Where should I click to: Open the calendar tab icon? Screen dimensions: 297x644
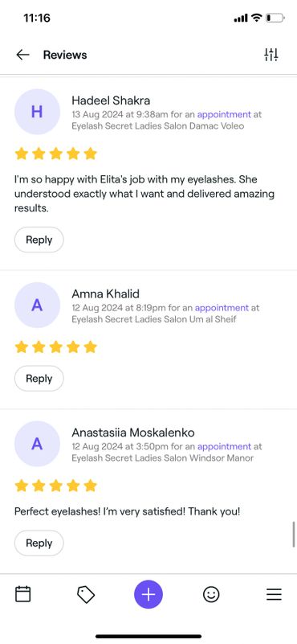[x=23, y=594]
